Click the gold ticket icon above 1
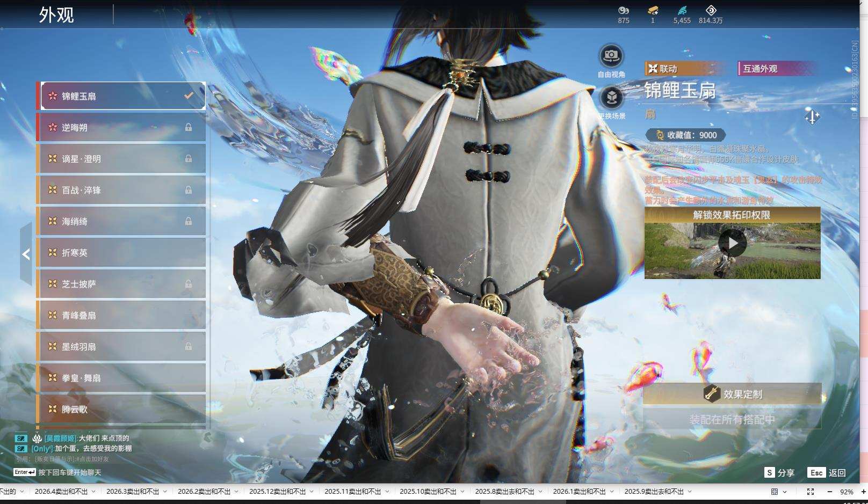 [653, 10]
